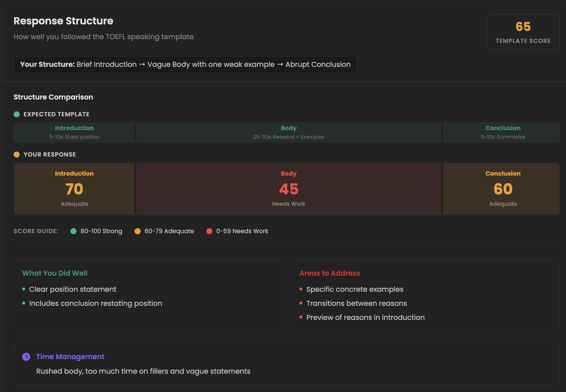Click the Your Structure summary badge
The image size is (566, 392).
coord(185,65)
